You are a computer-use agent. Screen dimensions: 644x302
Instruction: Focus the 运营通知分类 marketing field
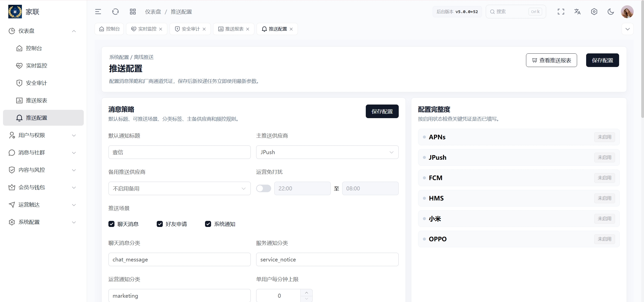point(180,296)
